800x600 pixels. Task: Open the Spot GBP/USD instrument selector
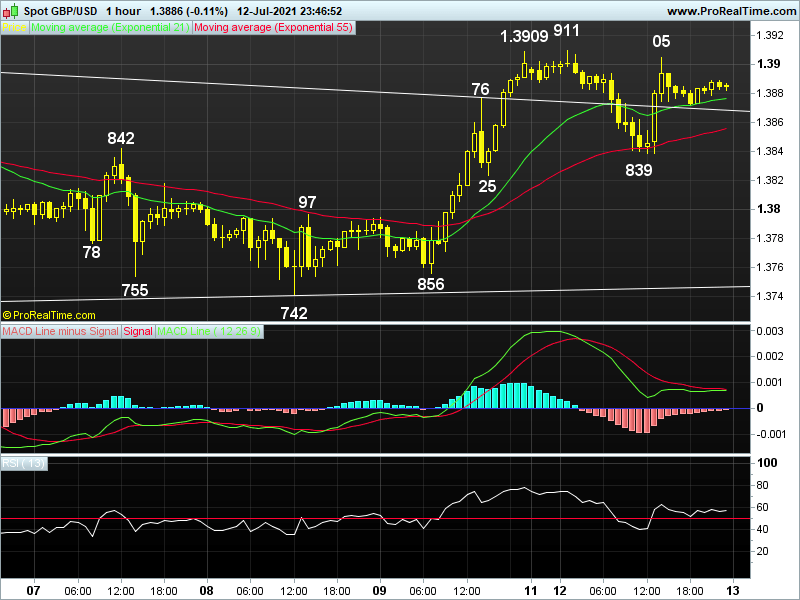pos(63,9)
